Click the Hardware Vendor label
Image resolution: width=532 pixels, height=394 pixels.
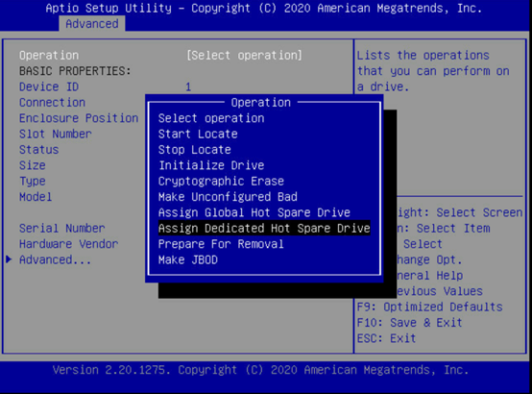tap(68, 244)
